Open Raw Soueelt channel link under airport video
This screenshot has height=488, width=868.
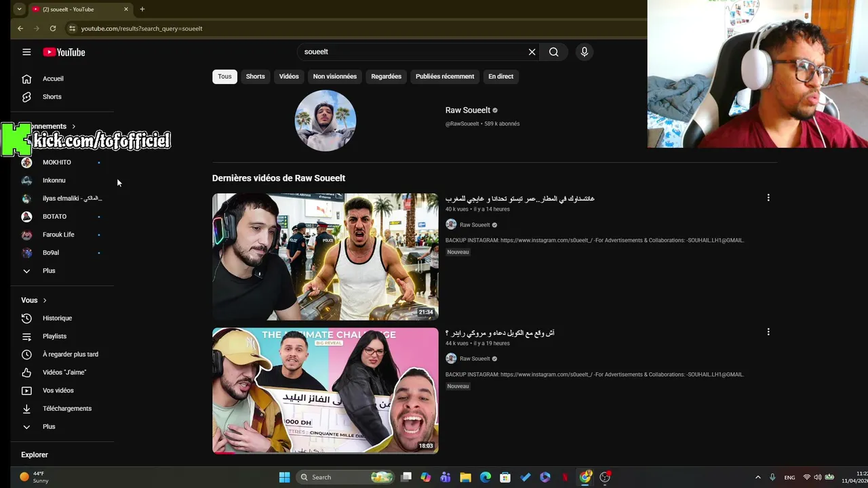(x=475, y=225)
